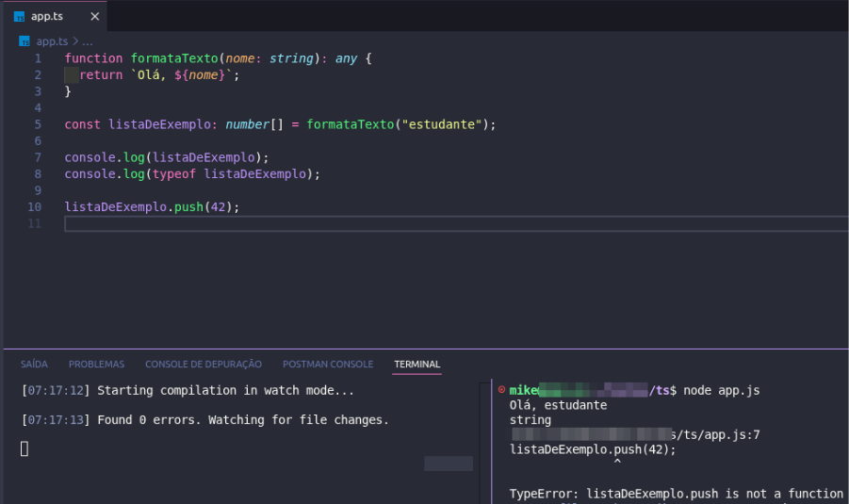The height and width of the screenshot is (504, 849).
Task: Click 'number' type annotation on line 5
Action: (248, 124)
